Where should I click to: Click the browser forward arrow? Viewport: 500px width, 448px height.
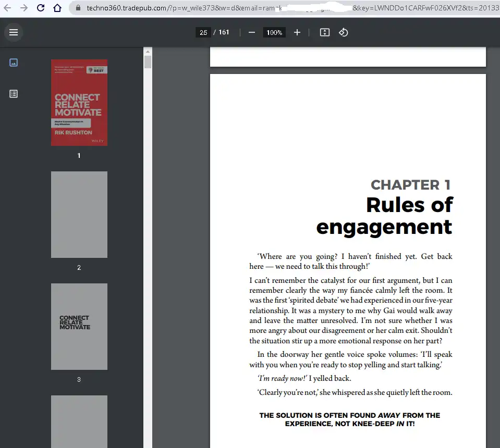click(x=24, y=8)
